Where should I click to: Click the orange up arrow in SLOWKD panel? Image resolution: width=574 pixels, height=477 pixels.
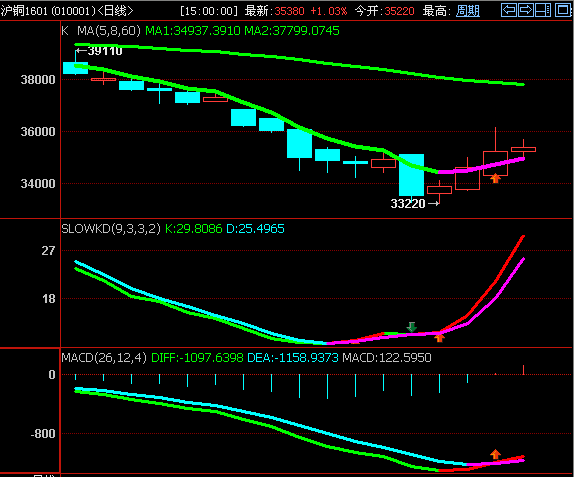click(x=439, y=338)
